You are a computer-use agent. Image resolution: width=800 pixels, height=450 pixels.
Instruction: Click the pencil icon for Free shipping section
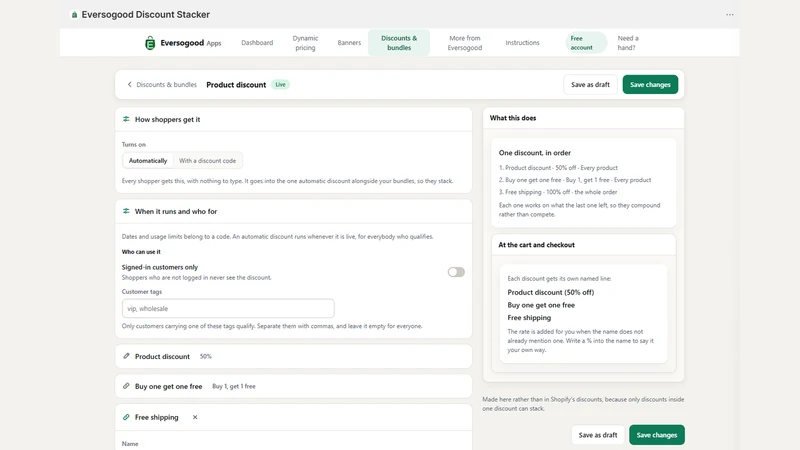tap(126, 417)
